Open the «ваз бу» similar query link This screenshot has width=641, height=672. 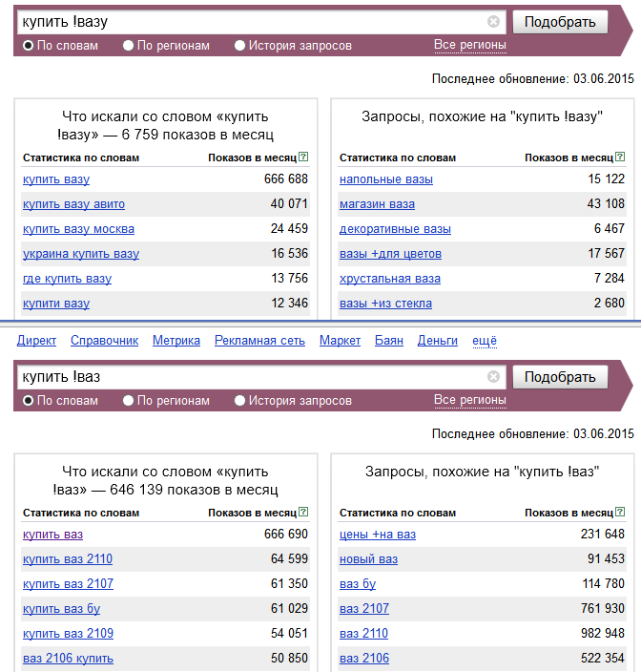pos(358,584)
